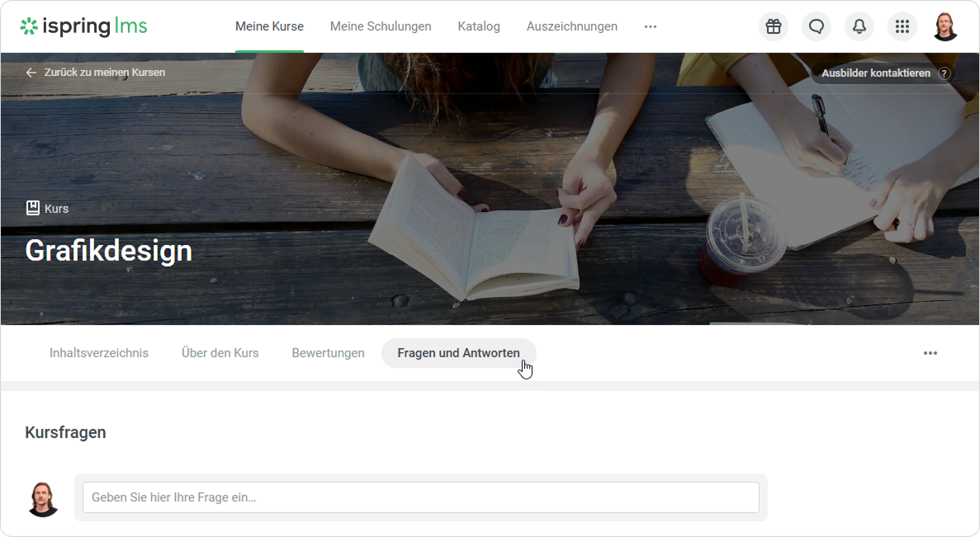
Task: Open the Katalog page
Action: point(479,26)
